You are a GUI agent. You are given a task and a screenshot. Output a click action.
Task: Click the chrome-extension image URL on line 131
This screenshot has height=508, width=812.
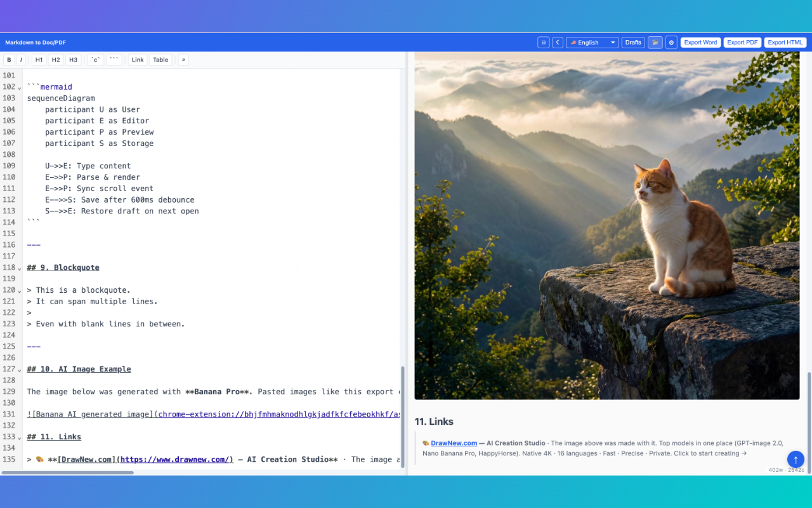coord(279,415)
